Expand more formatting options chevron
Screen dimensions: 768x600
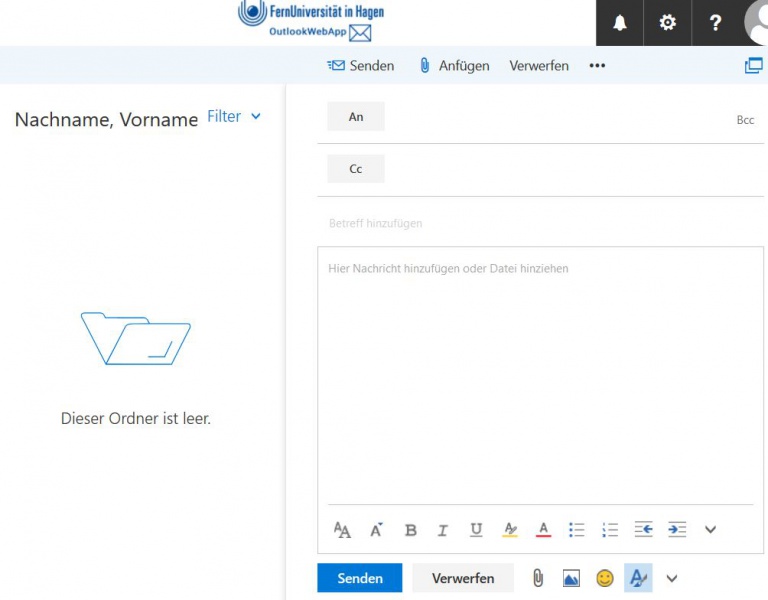(x=710, y=529)
